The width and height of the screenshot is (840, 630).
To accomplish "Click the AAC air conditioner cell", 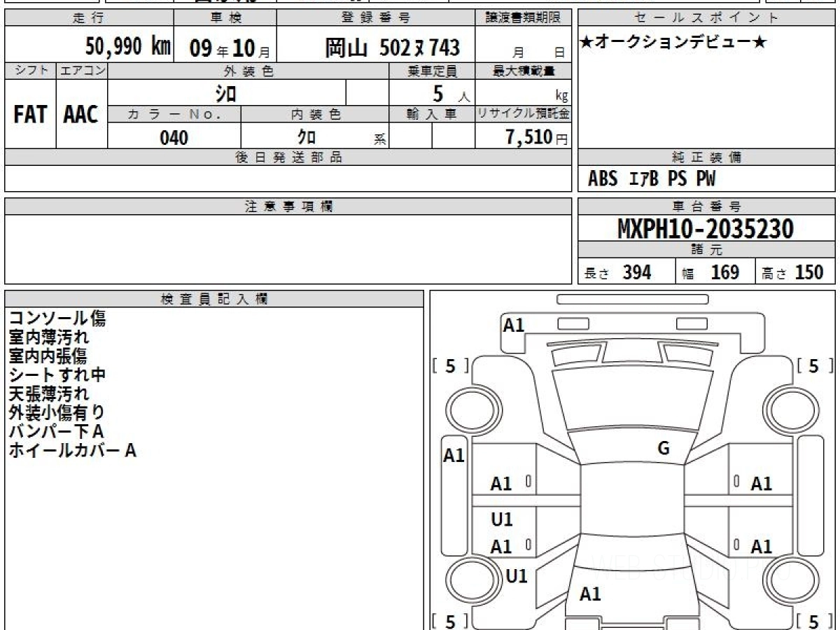I will 81,115.
